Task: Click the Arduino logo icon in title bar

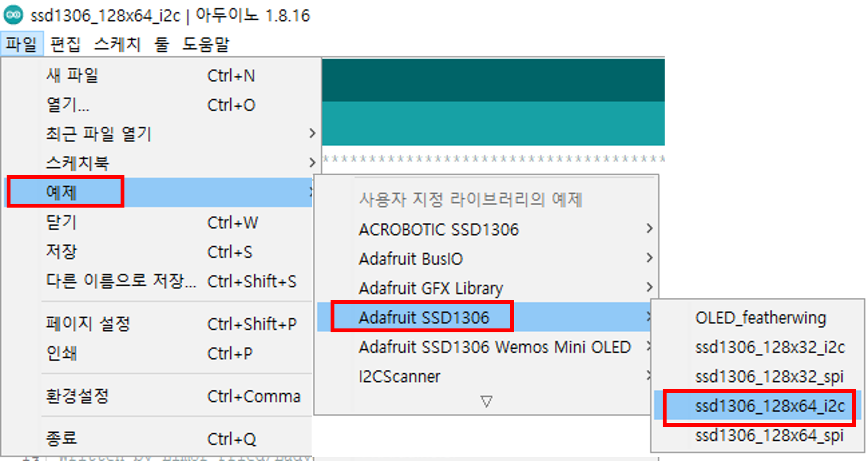Action: [13, 15]
